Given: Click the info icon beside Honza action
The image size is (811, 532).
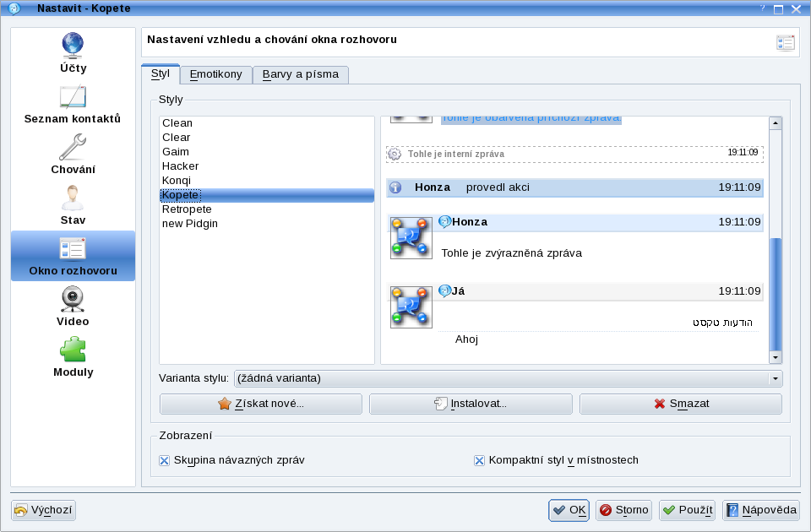Looking at the screenshot, I should point(395,187).
